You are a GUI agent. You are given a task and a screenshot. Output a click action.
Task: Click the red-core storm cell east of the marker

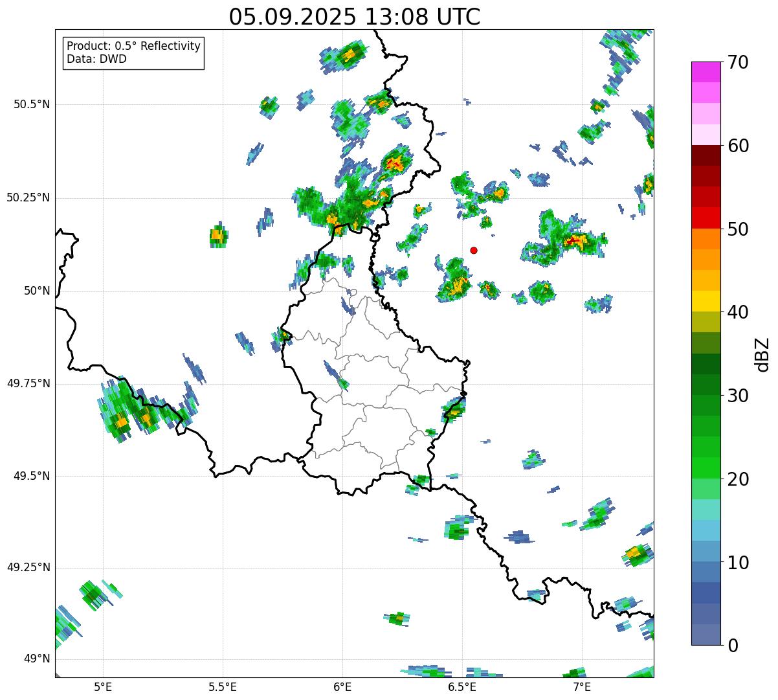tap(573, 241)
